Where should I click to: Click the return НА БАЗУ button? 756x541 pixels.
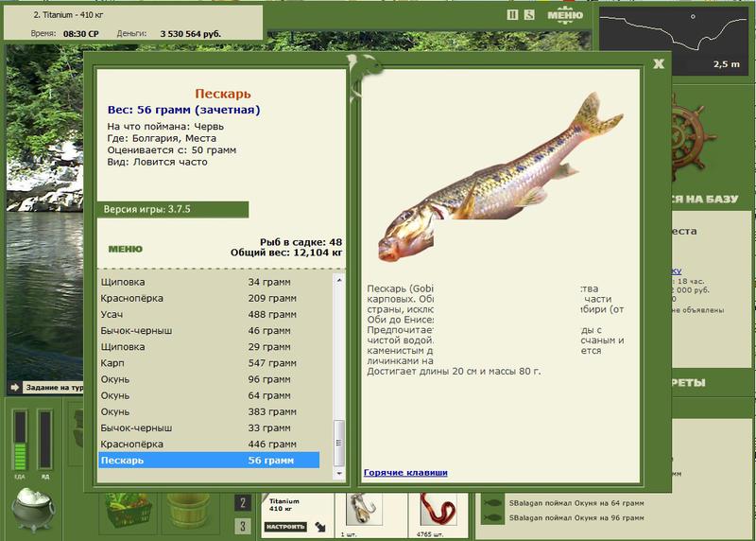[704, 199]
